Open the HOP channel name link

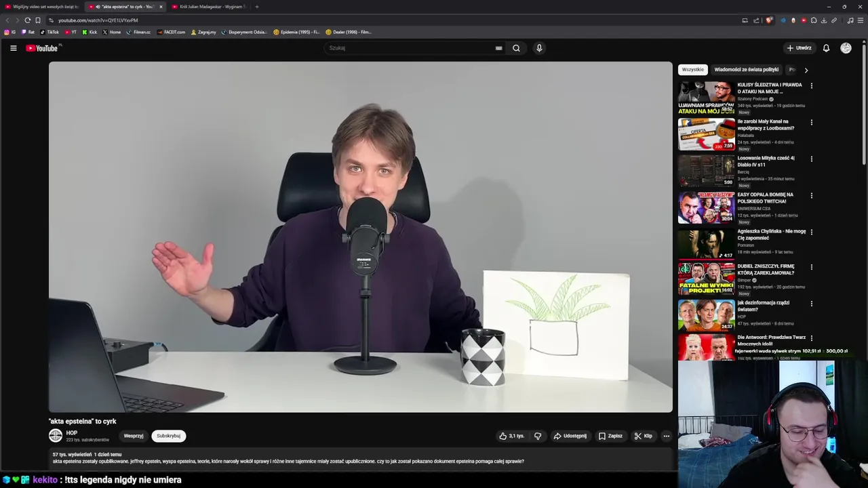point(72,433)
